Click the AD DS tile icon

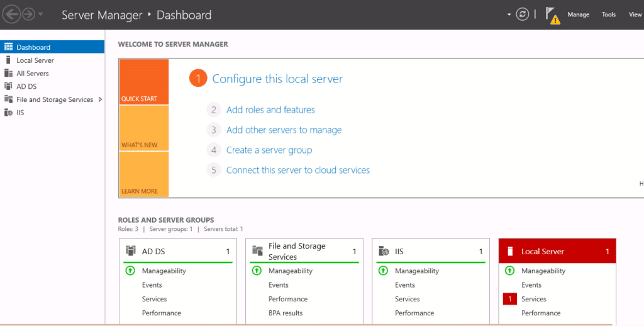click(x=131, y=250)
